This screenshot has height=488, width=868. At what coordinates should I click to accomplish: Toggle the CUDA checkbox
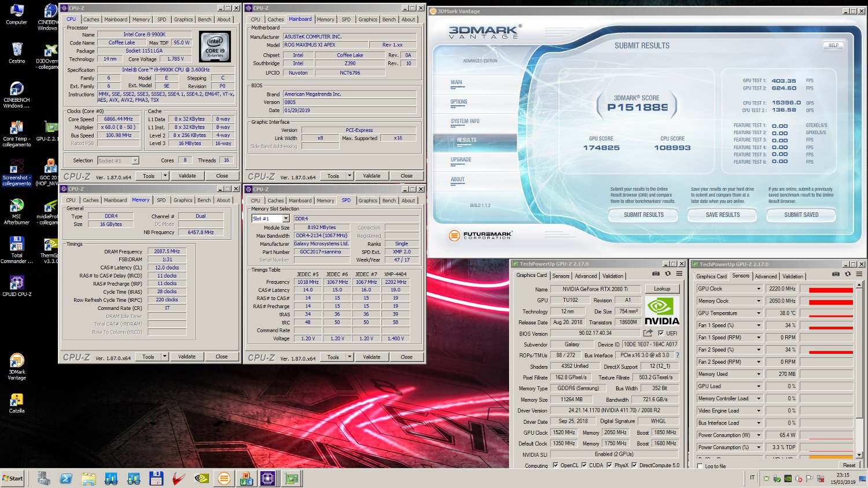click(x=584, y=465)
